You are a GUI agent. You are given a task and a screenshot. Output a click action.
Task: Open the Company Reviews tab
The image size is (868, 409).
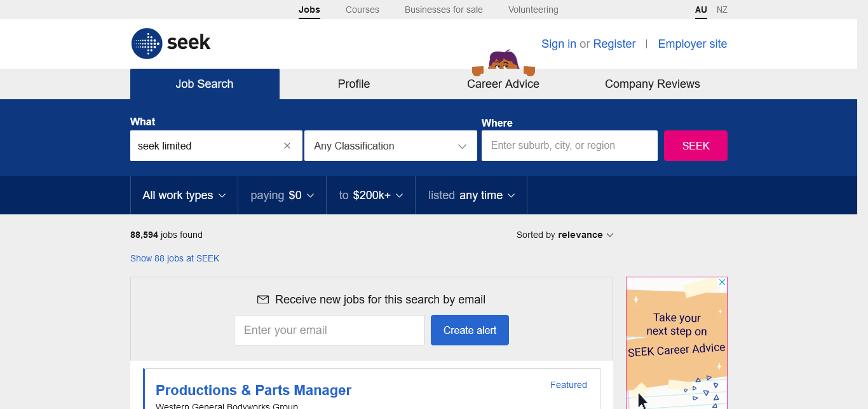coord(652,84)
